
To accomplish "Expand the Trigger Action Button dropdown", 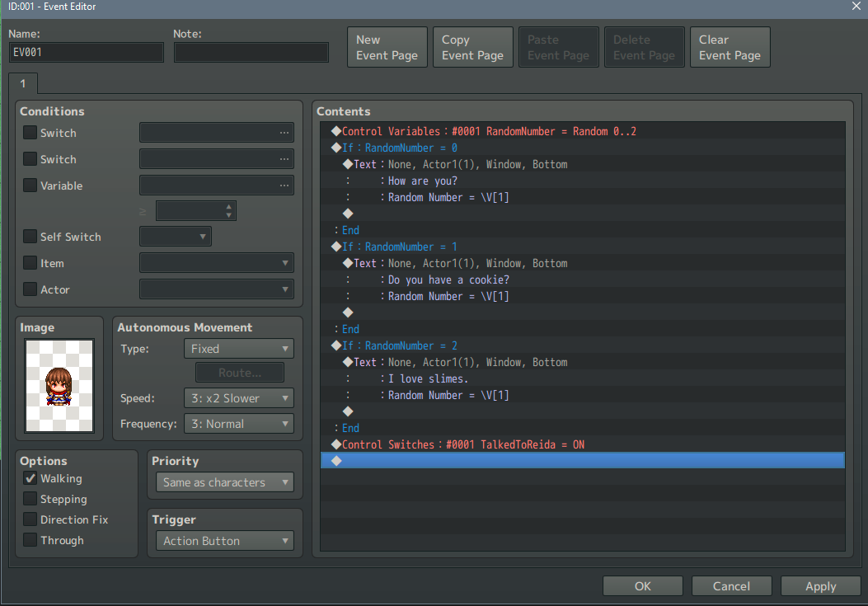I will [224, 541].
